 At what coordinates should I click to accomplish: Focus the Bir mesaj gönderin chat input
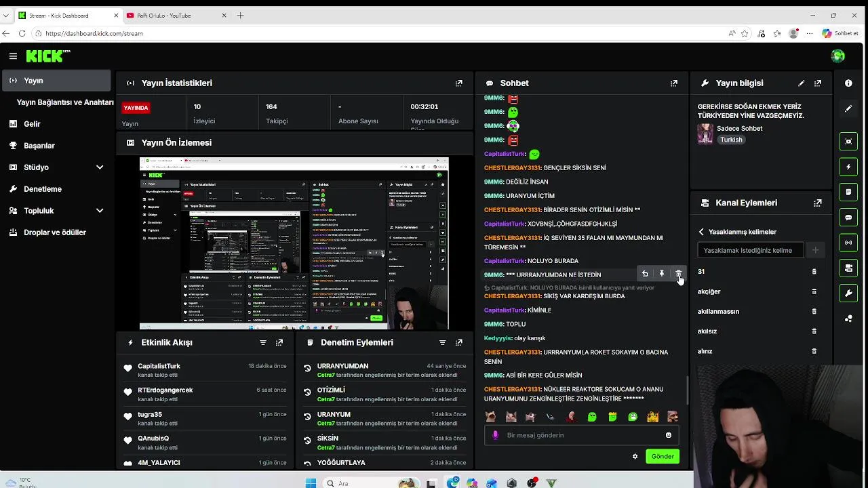coord(582,435)
